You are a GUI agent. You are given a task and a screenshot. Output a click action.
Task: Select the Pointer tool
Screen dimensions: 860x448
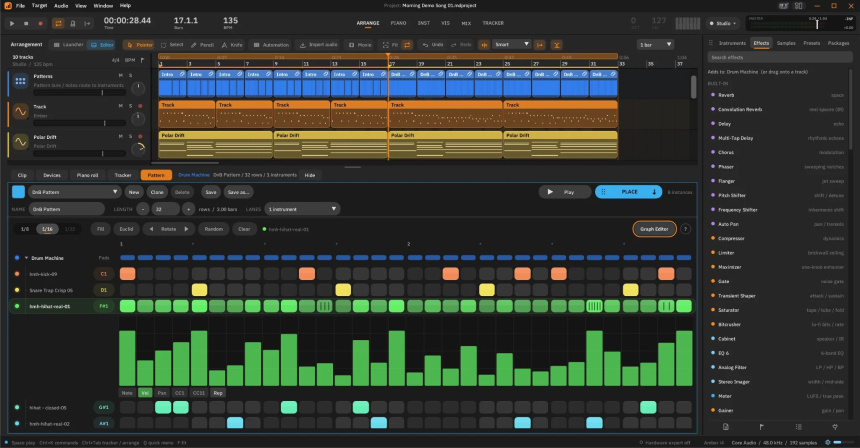(x=139, y=45)
